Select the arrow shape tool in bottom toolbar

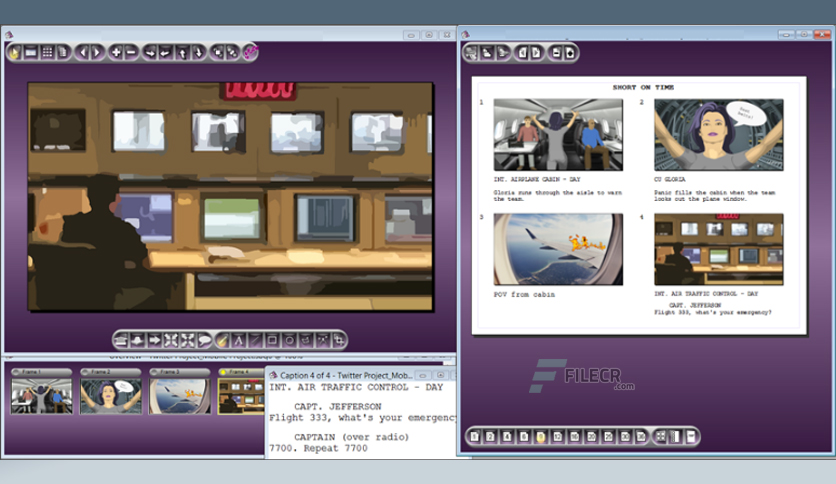point(155,340)
